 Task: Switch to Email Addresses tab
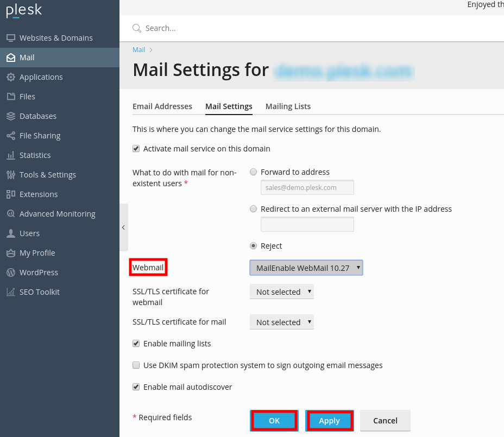pos(162,106)
